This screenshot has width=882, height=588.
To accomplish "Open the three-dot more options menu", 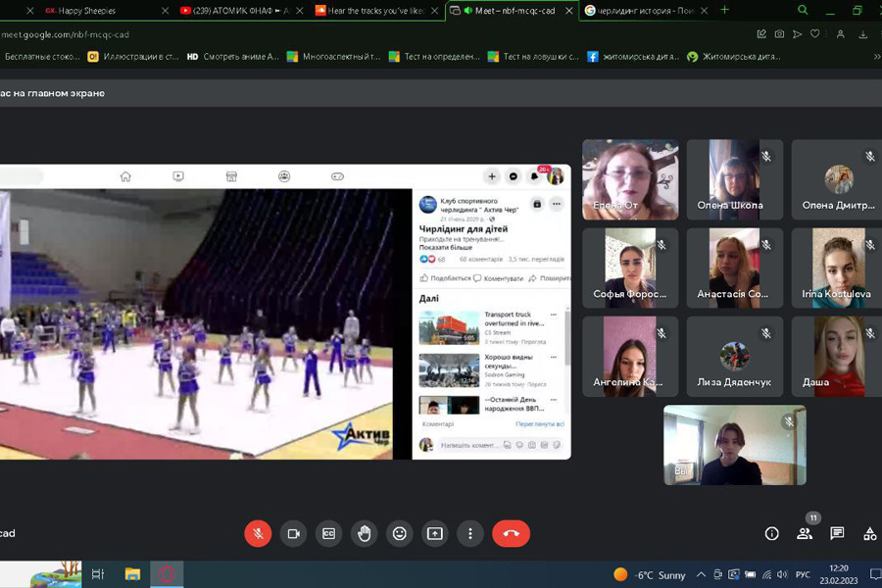I will (x=469, y=533).
